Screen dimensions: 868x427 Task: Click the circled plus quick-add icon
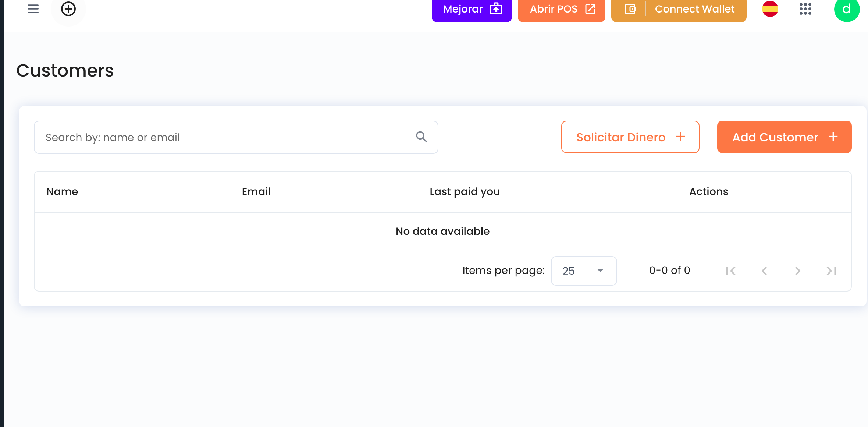pyautogui.click(x=68, y=9)
